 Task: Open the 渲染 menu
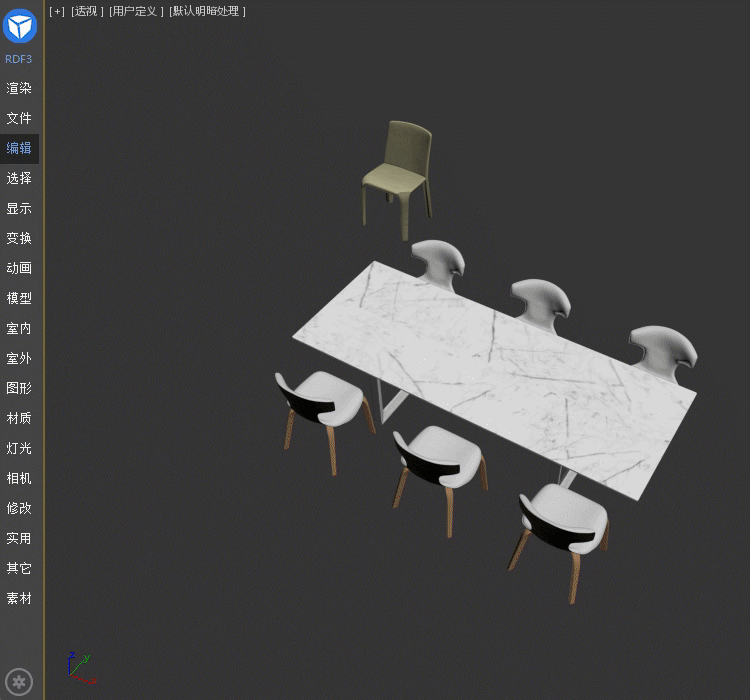(x=19, y=89)
